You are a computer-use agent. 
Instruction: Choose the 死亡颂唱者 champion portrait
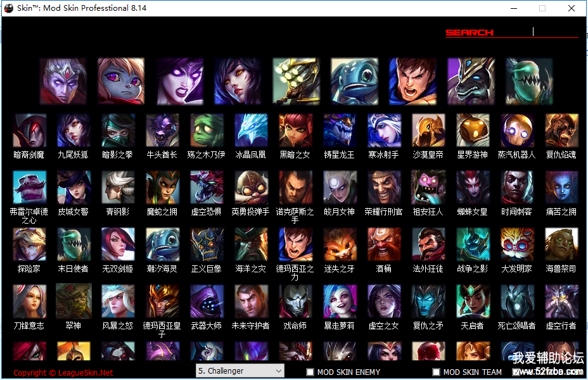(517, 301)
